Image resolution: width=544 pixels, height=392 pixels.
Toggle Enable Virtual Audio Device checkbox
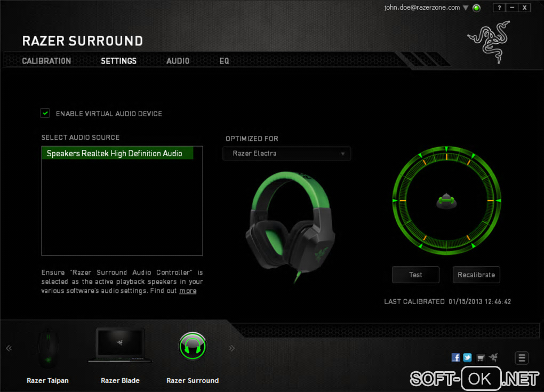click(x=45, y=113)
